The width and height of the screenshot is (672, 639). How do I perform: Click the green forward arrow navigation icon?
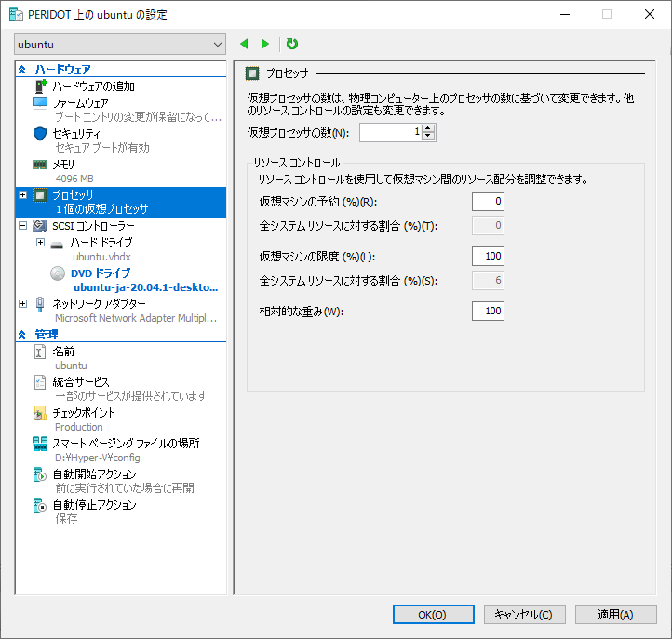click(265, 44)
